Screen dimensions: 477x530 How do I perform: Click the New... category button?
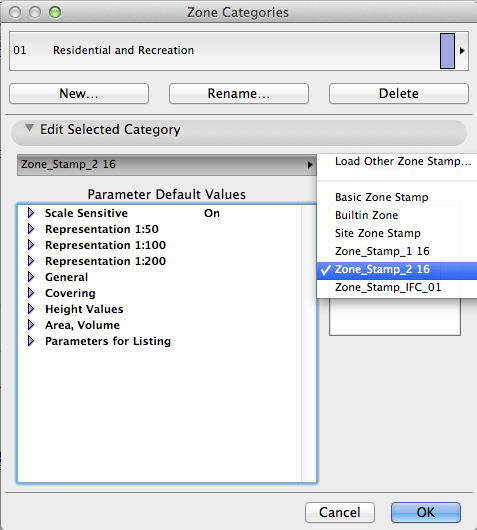pyautogui.click(x=79, y=93)
